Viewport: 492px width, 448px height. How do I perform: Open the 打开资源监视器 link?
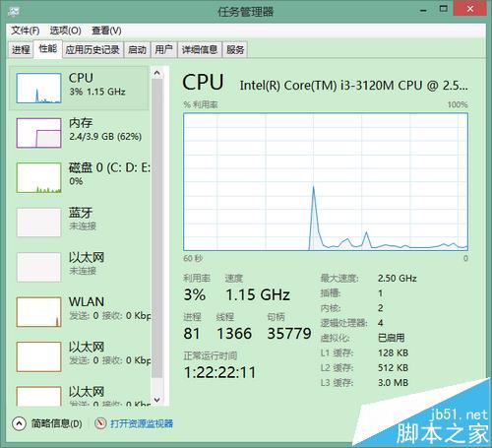pos(142,423)
